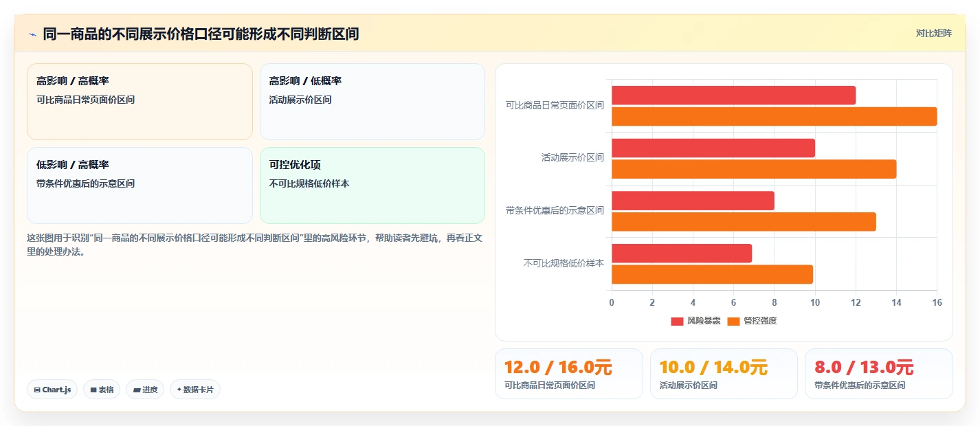This screenshot has height=426, width=980.
Task: Click the orange bar for 可比商品日常页面价区间
Action: (775, 117)
